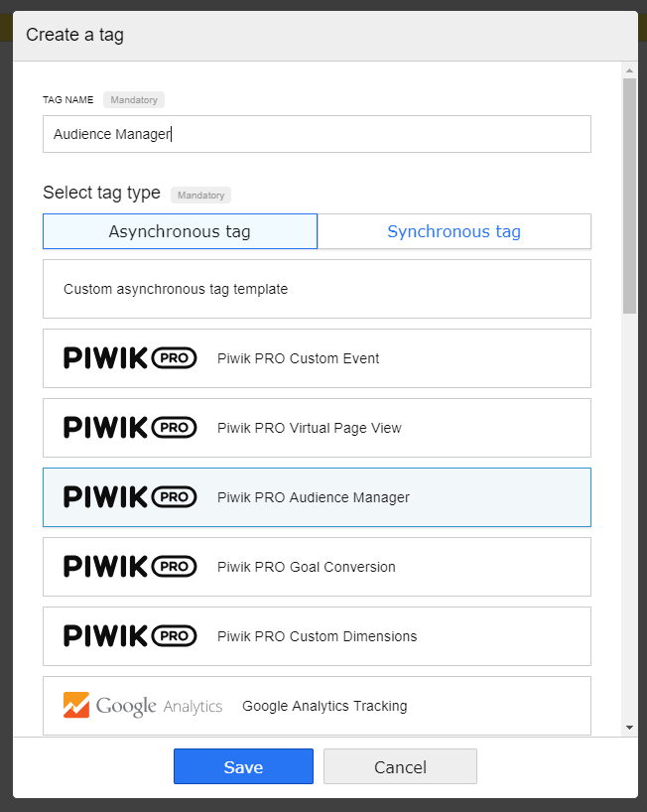Click the scrollbar down arrow
Viewport: 647px width, 812px height.
point(629,728)
